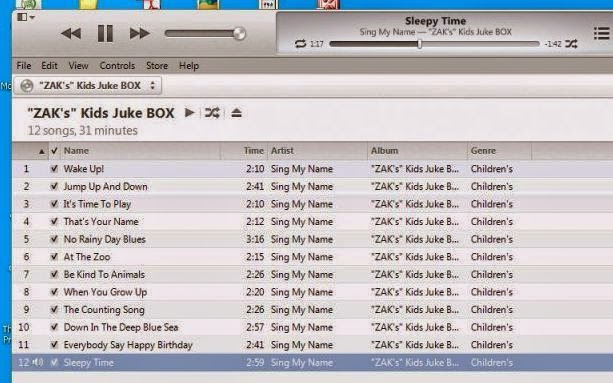Open the Store menu
613x383 pixels.
click(157, 66)
